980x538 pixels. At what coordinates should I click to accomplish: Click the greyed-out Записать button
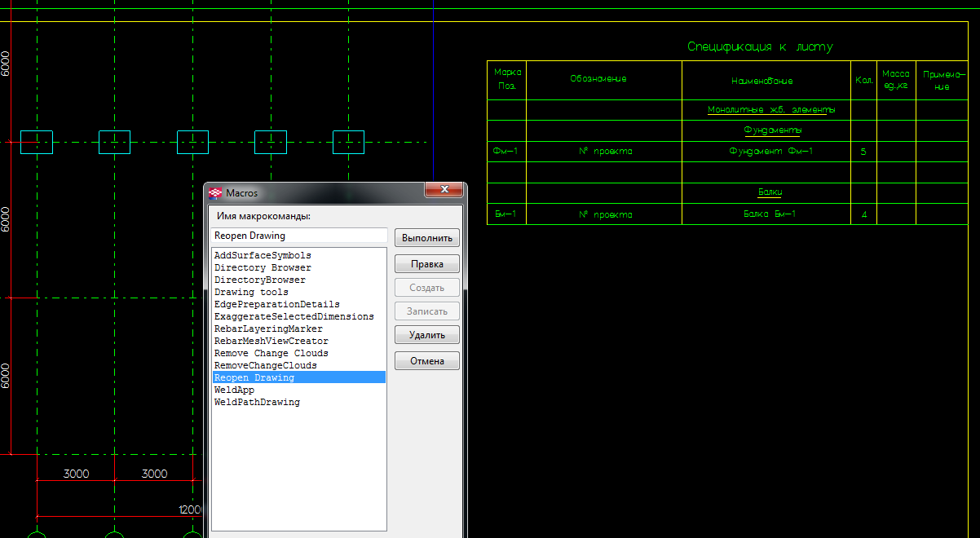click(x=427, y=311)
